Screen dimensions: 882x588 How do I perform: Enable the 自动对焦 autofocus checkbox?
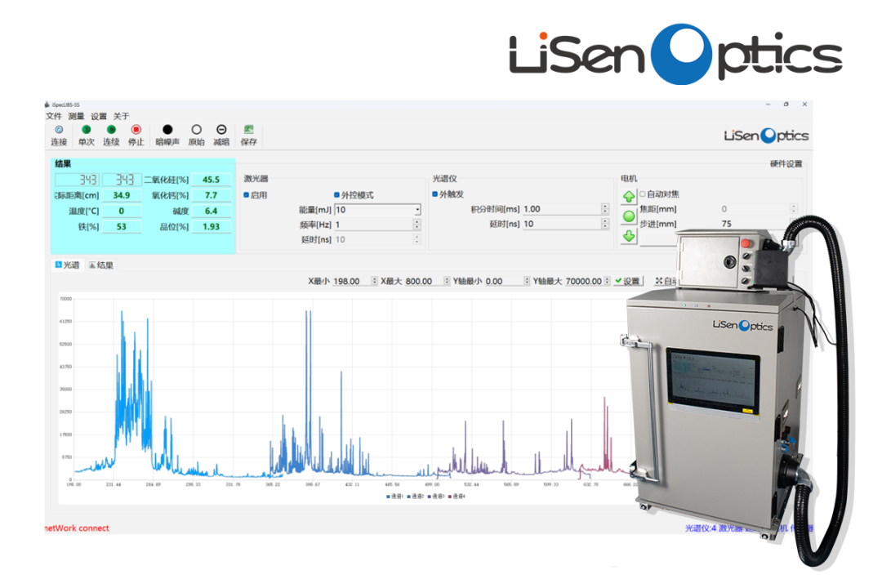coord(642,194)
